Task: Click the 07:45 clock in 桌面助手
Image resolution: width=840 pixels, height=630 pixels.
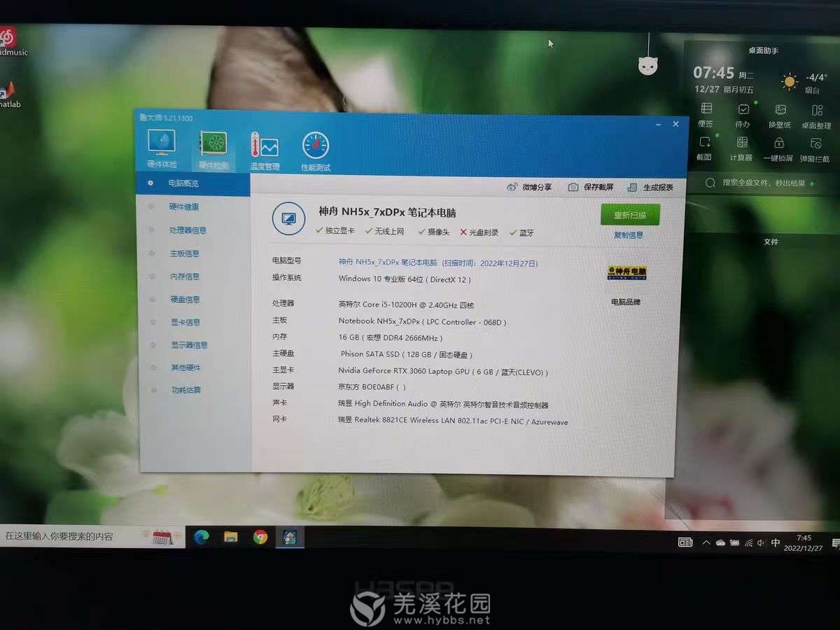Action: [x=713, y=73]
